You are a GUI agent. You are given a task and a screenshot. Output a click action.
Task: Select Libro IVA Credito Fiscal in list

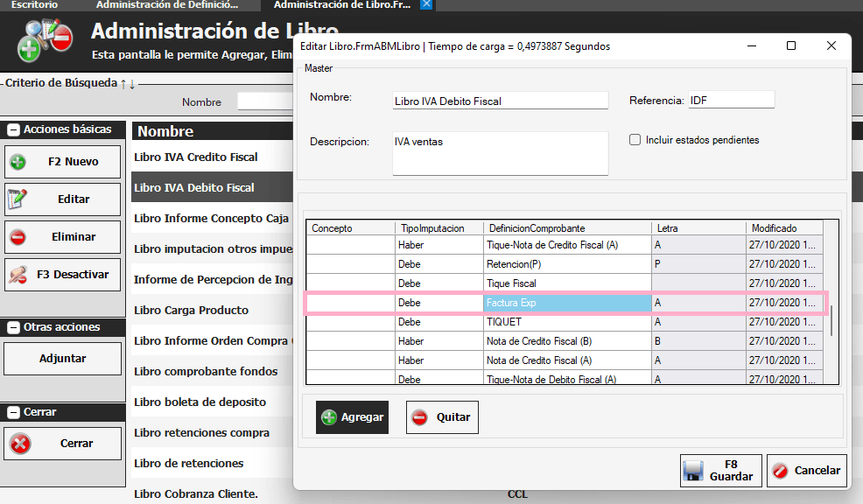click(196, 157)
